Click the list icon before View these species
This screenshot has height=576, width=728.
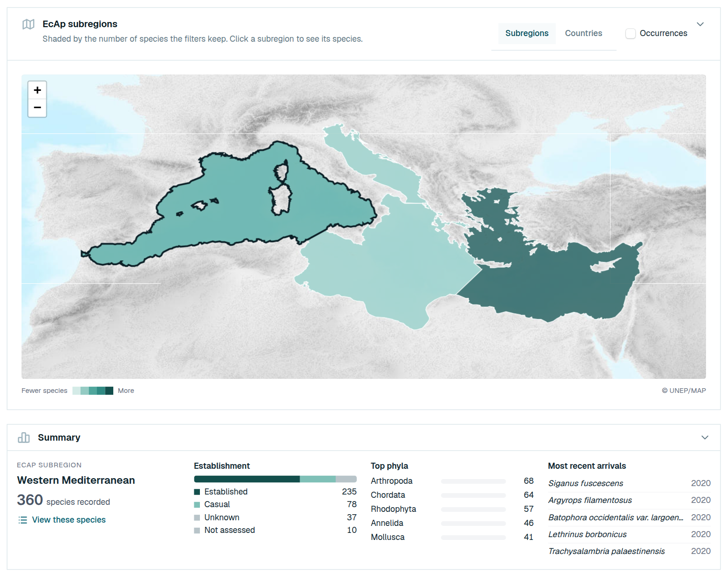tap(22, 520)
